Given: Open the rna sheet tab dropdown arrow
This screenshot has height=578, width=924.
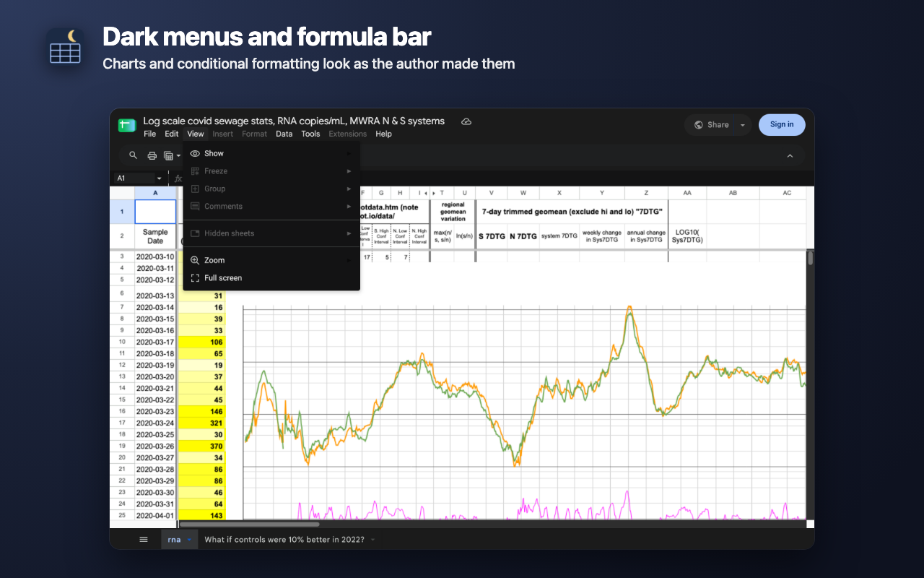Looking at the screenshot, I should tap(189, 540).
